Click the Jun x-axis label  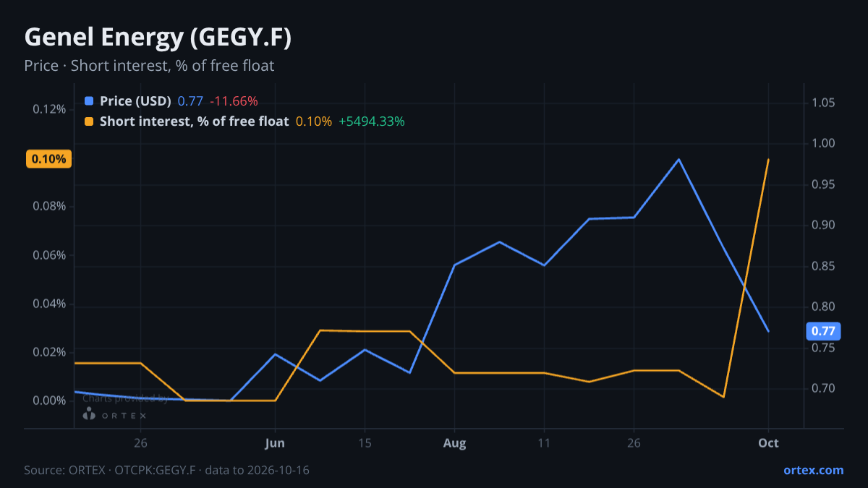click(275, 443)
